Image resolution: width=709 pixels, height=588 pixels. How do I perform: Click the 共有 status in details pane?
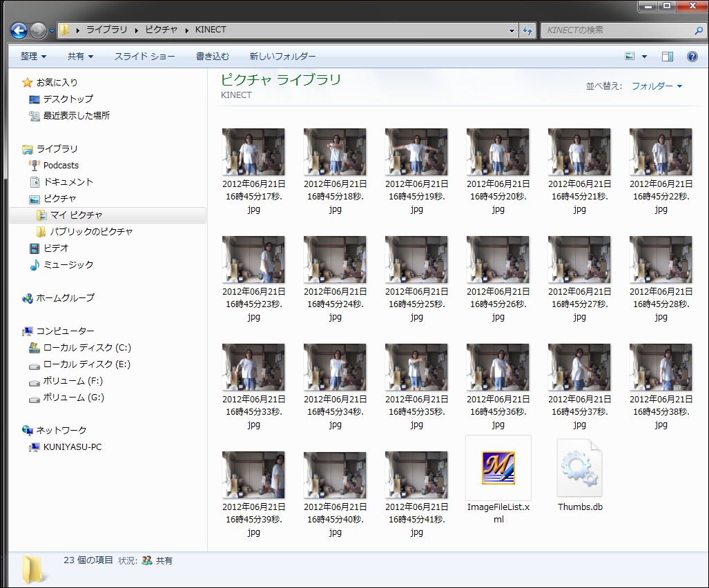157,560
